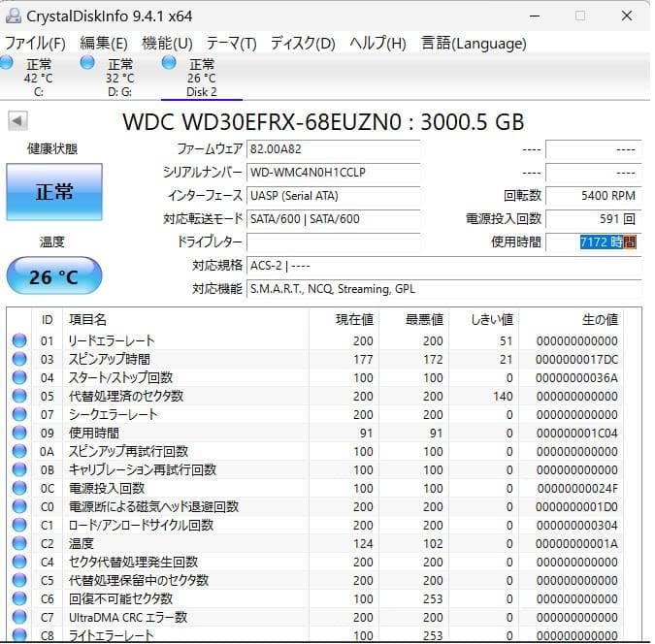
Task: Click the ID column header
Action: click(47, 319)
